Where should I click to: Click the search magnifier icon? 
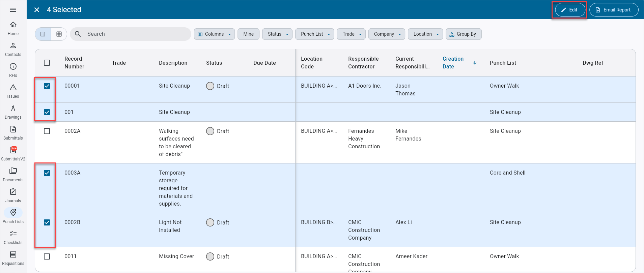[78, 34]
